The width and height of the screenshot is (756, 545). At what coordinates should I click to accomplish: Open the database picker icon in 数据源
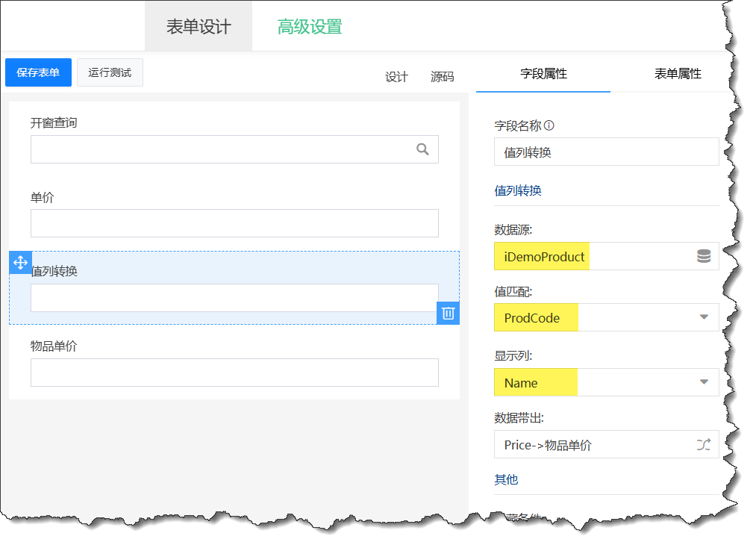click(703, 257)
